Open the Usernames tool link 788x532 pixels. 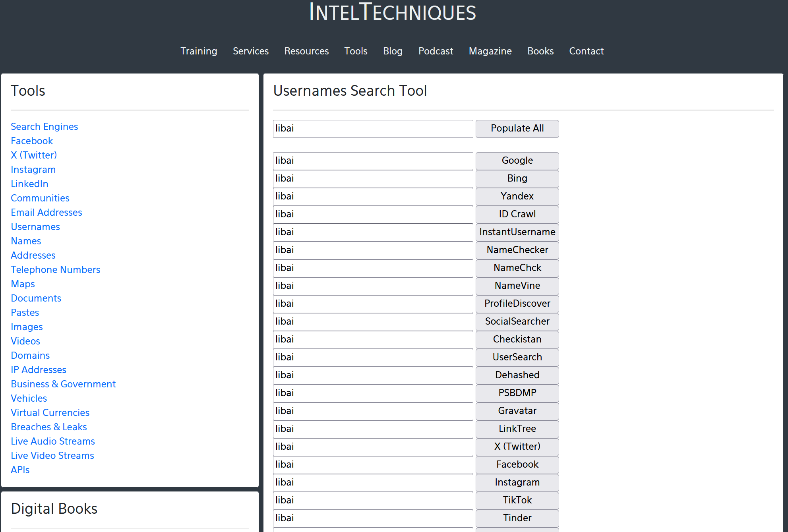(x=35, y=226)
